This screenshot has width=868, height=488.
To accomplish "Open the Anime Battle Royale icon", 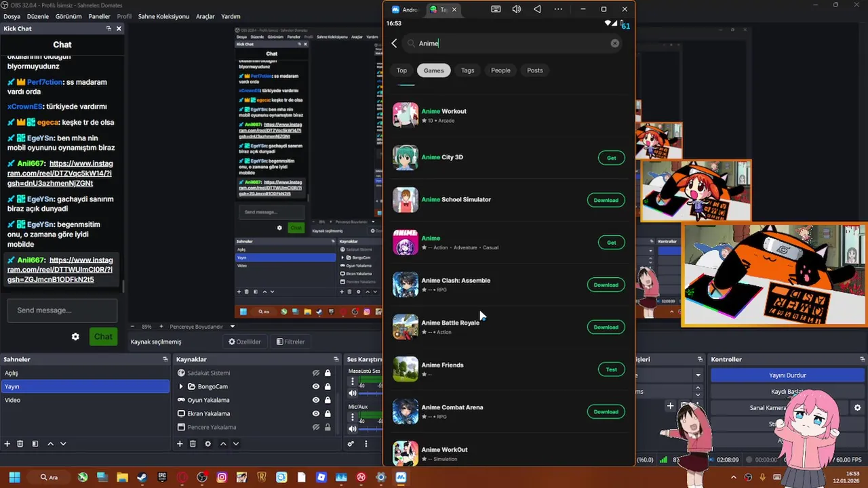I will point(406,327).
